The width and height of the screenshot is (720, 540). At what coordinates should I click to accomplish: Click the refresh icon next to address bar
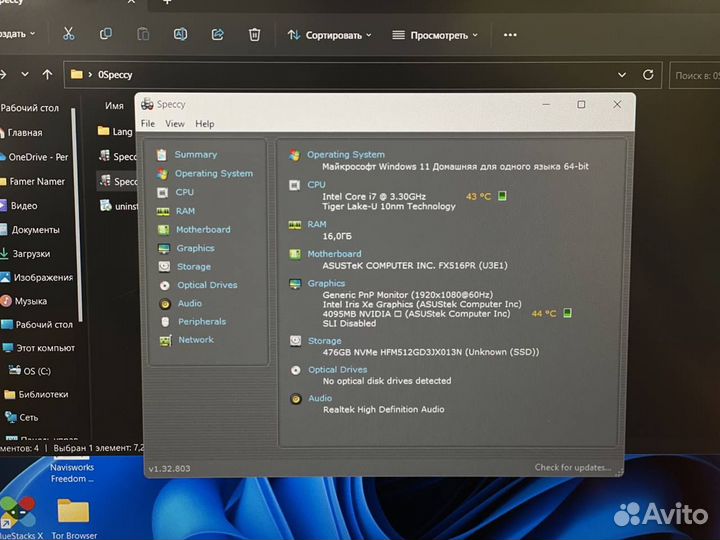(648, 75)
